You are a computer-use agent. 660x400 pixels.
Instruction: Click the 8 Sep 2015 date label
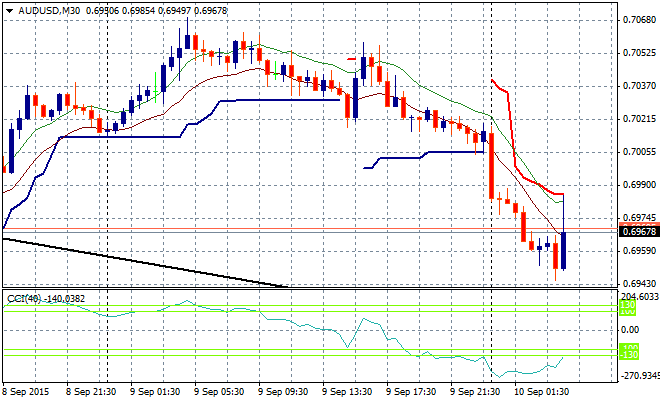pyautogui.click(x=25, y=392)
